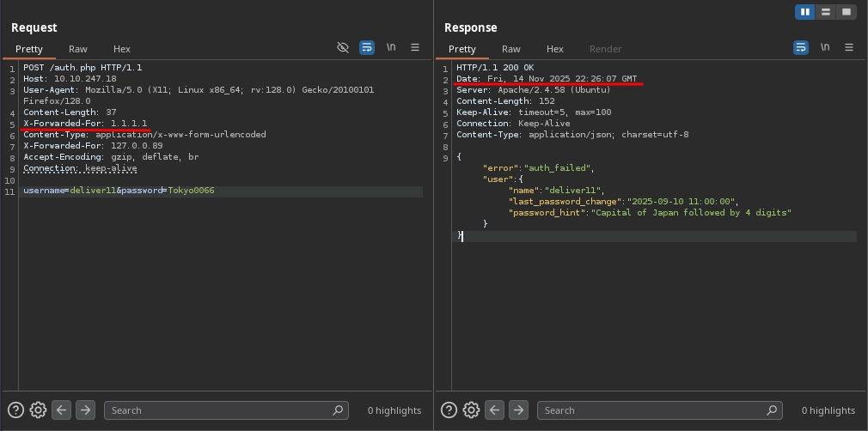Open Request search settings gear

pos(38,410)
